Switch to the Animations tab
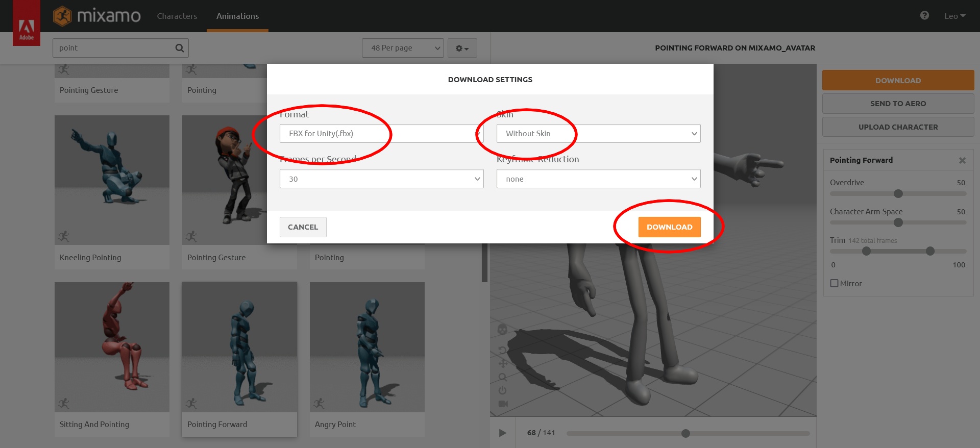The image size is (980, 448). coord(237,16)
